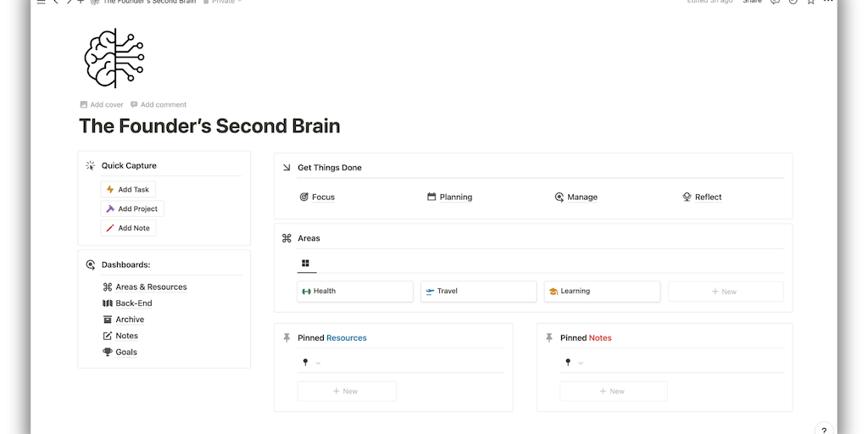Open the help question mark button
The width and height of the screenshot is (868, 434).
pos(824,430)
